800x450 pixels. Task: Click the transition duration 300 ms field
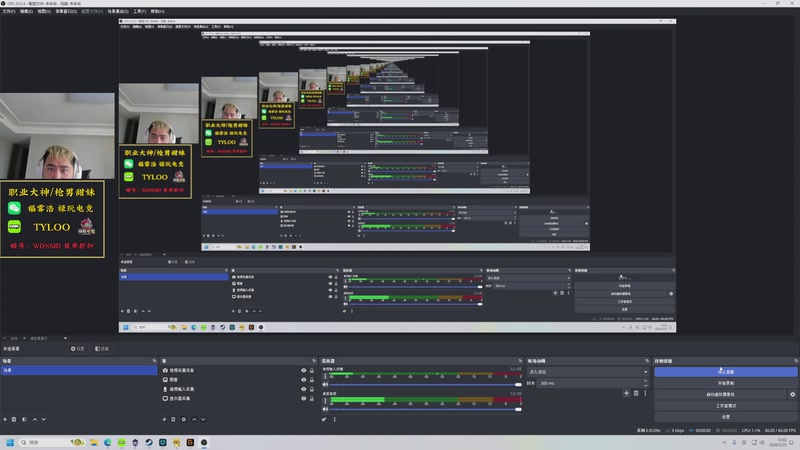click(588, 383)
